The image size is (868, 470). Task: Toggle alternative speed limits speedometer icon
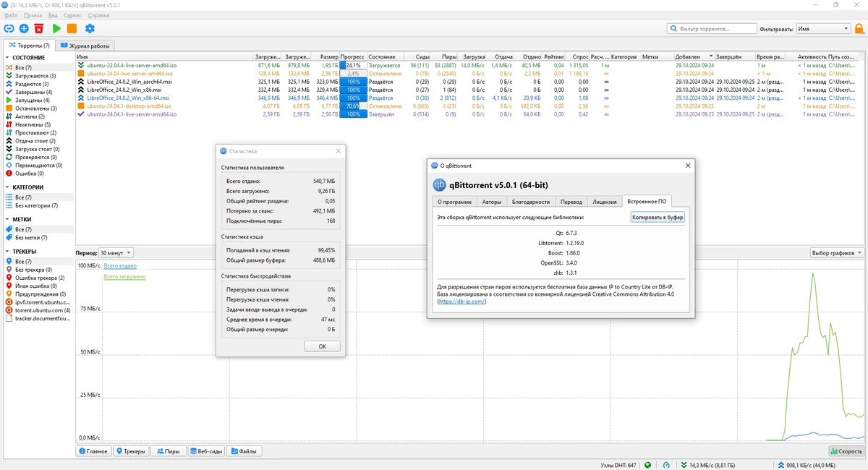click(668, 465)
